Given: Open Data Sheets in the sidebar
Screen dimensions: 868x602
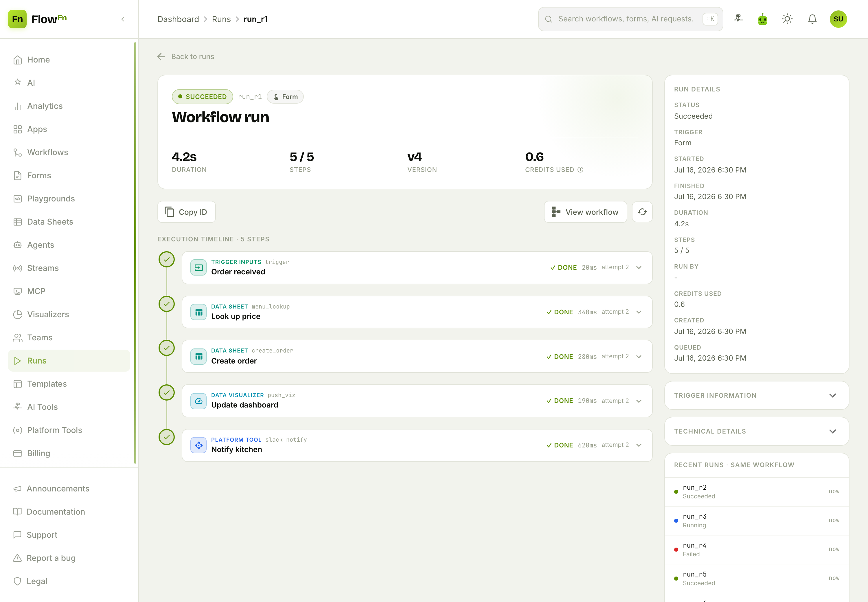Looking at the screenshot, I should [x=69, y=222].
